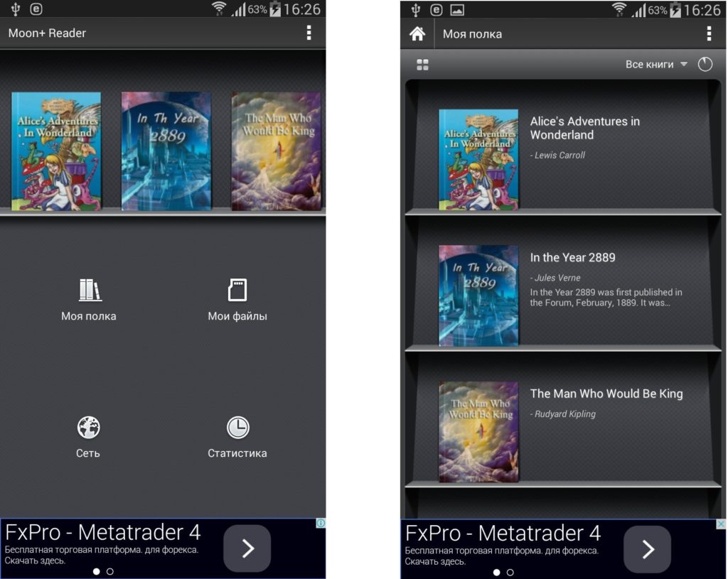728x579 pixels.
Task: Tap the battery status icon on right phone
Action: (675, 10)
